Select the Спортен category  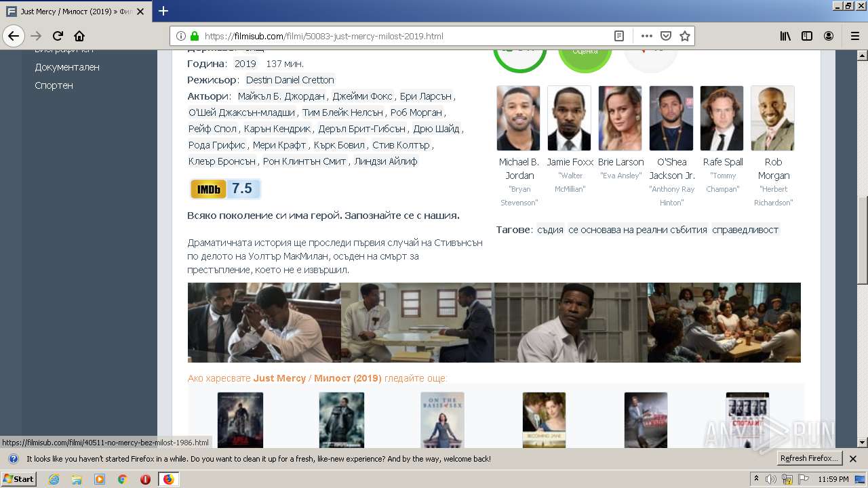coord(54,85)
